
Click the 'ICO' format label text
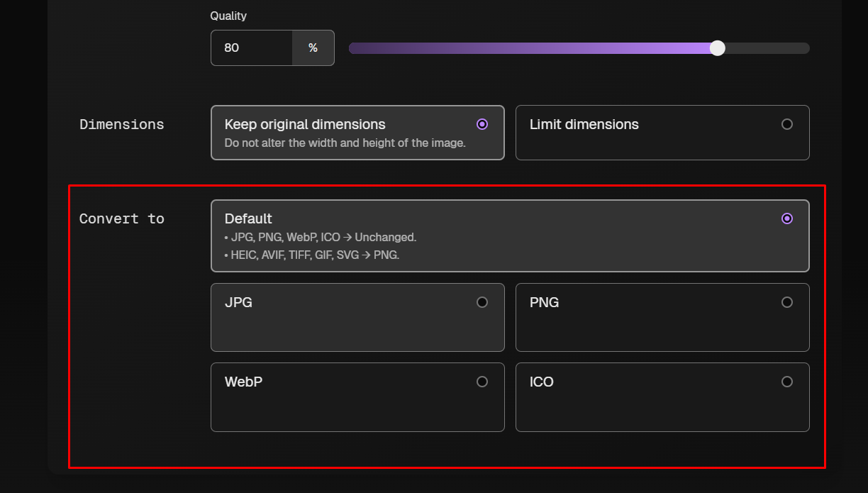(541, 382)
